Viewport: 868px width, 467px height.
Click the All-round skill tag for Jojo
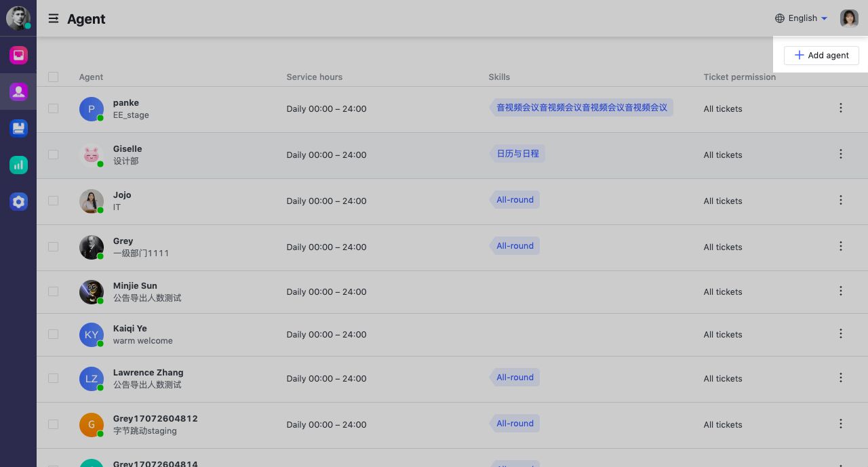(515, 200)
